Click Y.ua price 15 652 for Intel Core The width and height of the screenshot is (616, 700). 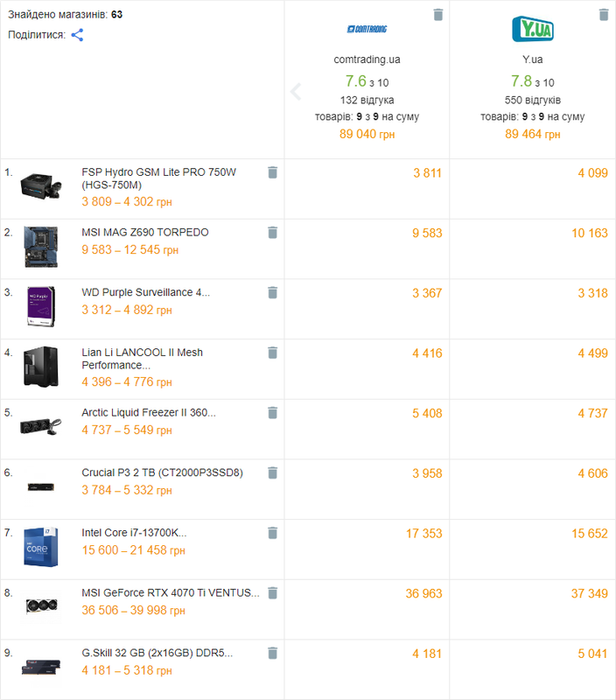(x=590, y=534)
